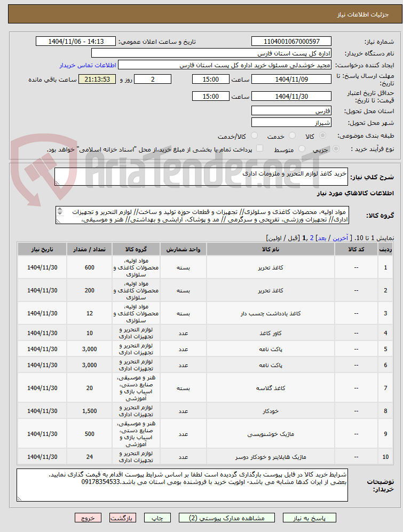Click the بازگشت back button
This screenshot has height=532, width=403.
click(123, 518)
